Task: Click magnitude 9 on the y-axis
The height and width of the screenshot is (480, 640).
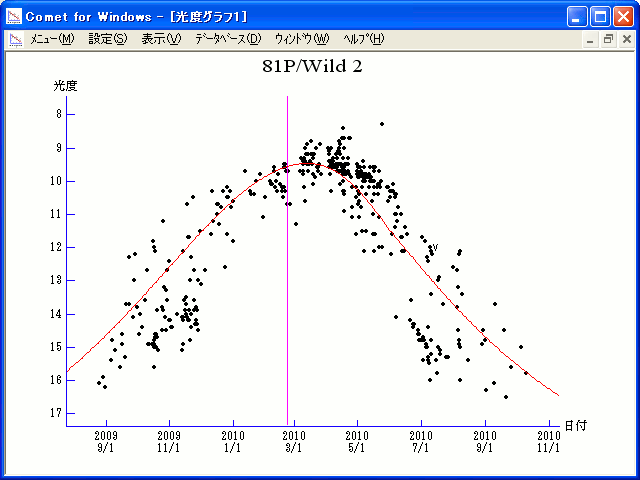Action: pos(59,148)
